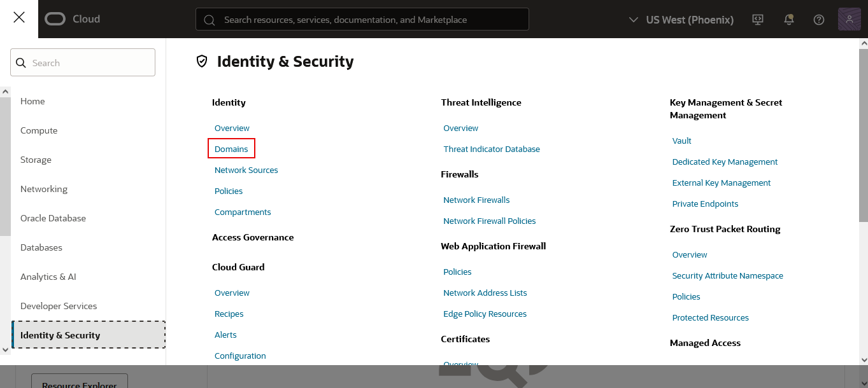Expand the US West (Phoenix) region dropdown

[681, 20]
